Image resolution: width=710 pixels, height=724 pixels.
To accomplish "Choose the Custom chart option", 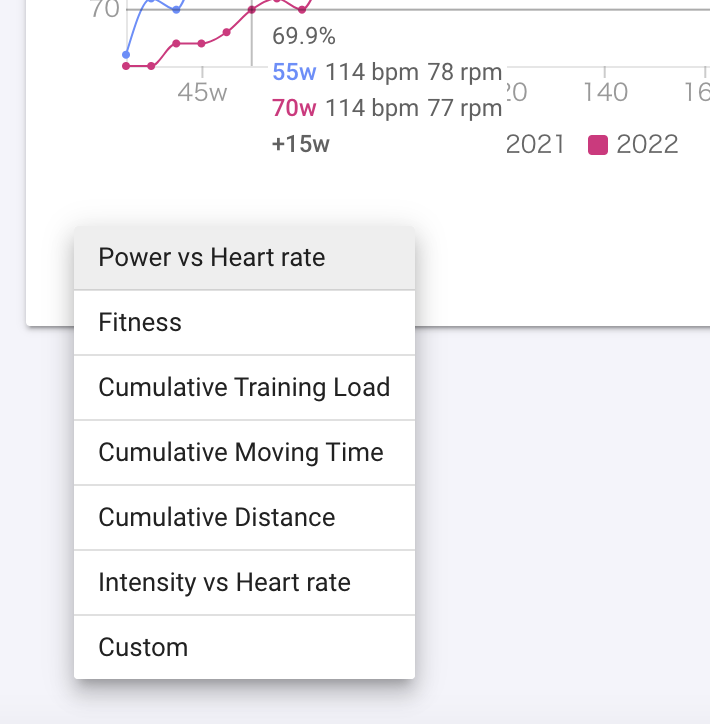I will pyautogui.click(x=143, y=648).
